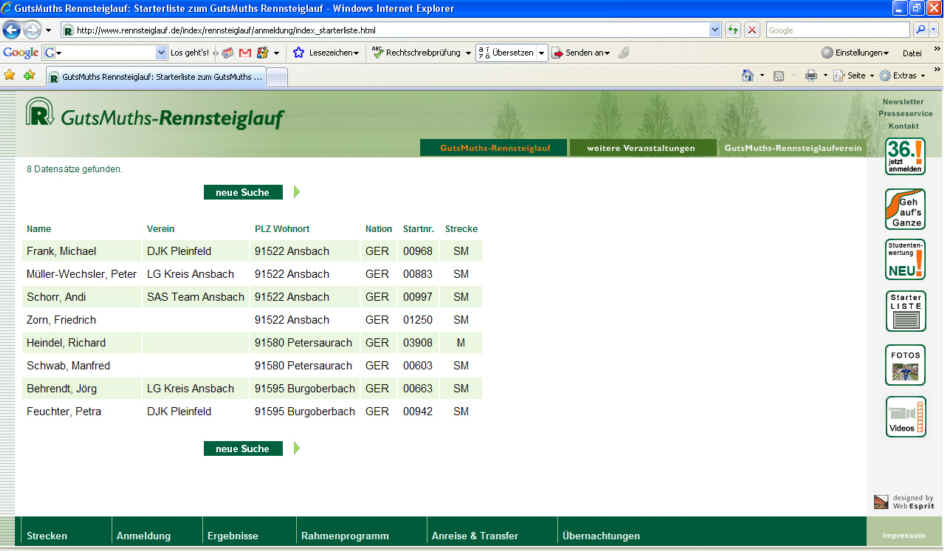Expand the Übersetzen dropdown
This screenshot has height=551, width=945.
512,53
